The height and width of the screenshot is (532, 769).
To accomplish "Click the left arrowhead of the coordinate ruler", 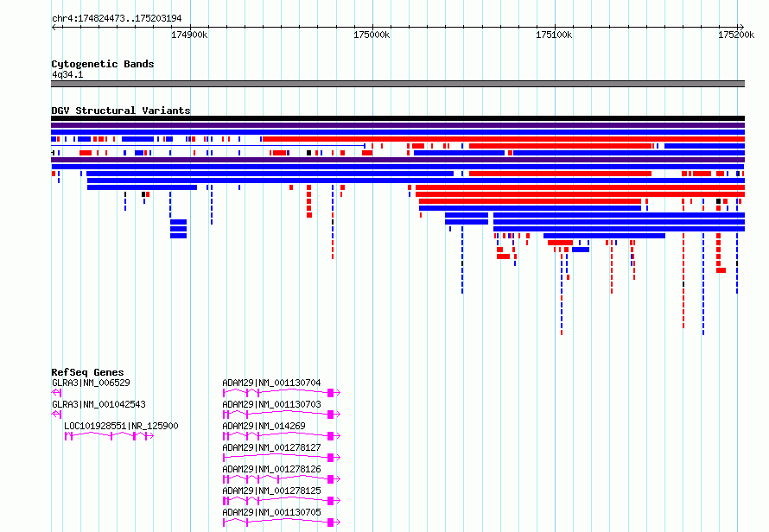I will pyautogui.click(x=54, y=27).
